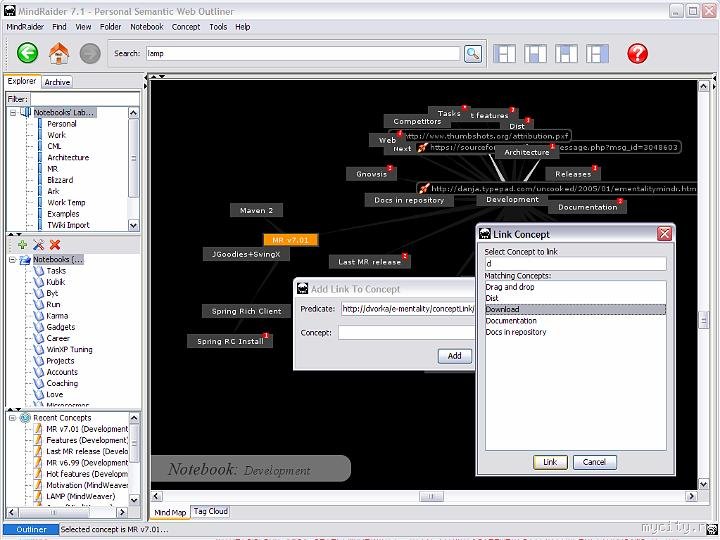Collapse the Notebooks' Labels tree node

pos(13,112)
